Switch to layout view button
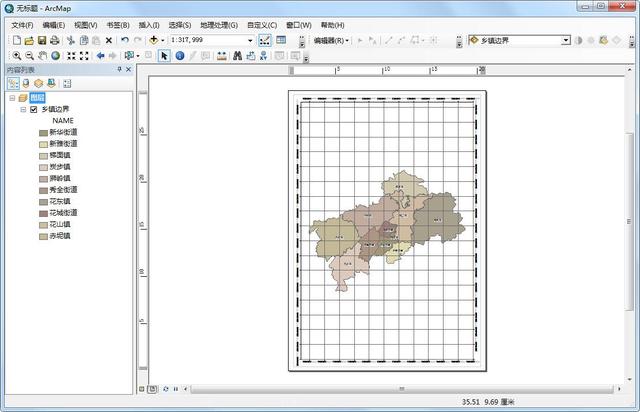640x412 pixels. click(152, 389)
